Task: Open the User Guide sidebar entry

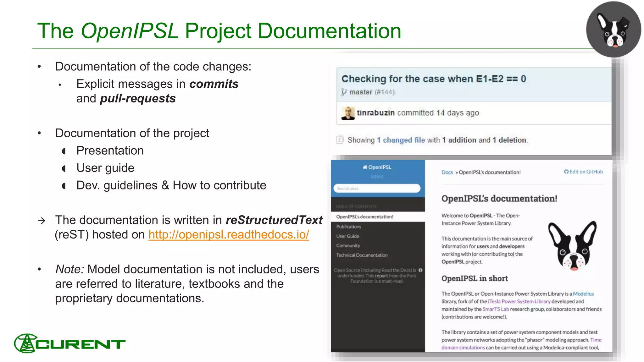Action: [x=347, y=236]
